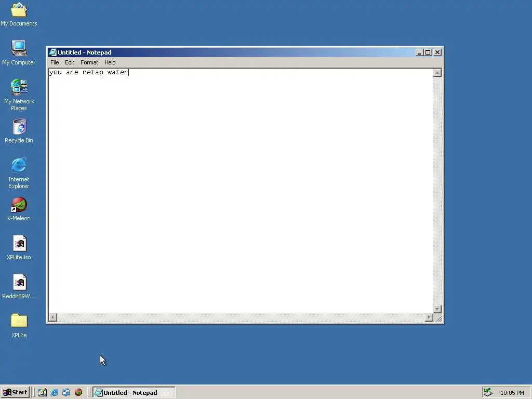Screen dimensions: 532x399
Task: Select the Recycle Bin icon
Action: click(19, 131)
